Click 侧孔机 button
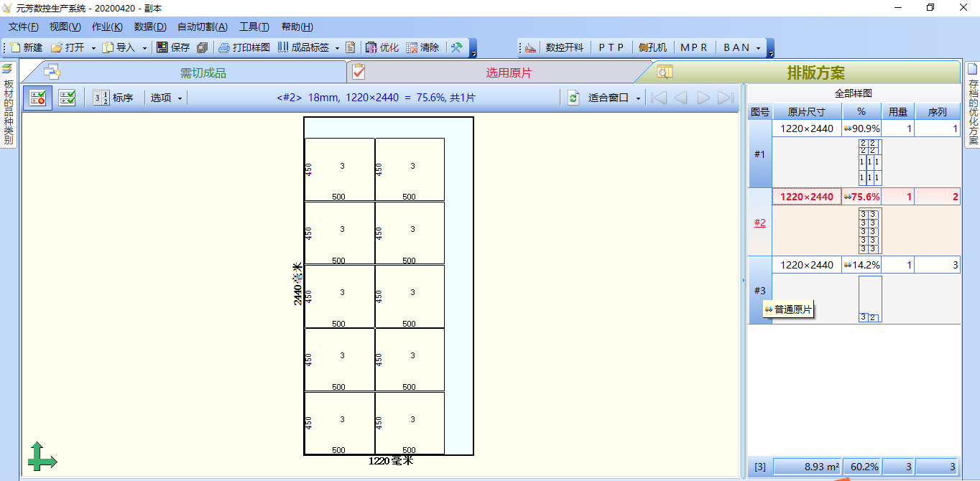The image size is (980, 481). [x=652, y=47]
